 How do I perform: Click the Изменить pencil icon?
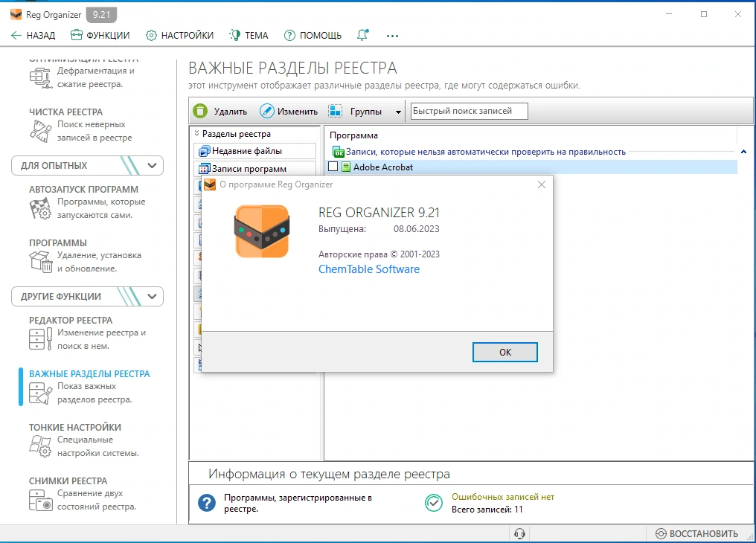[266, 111]
